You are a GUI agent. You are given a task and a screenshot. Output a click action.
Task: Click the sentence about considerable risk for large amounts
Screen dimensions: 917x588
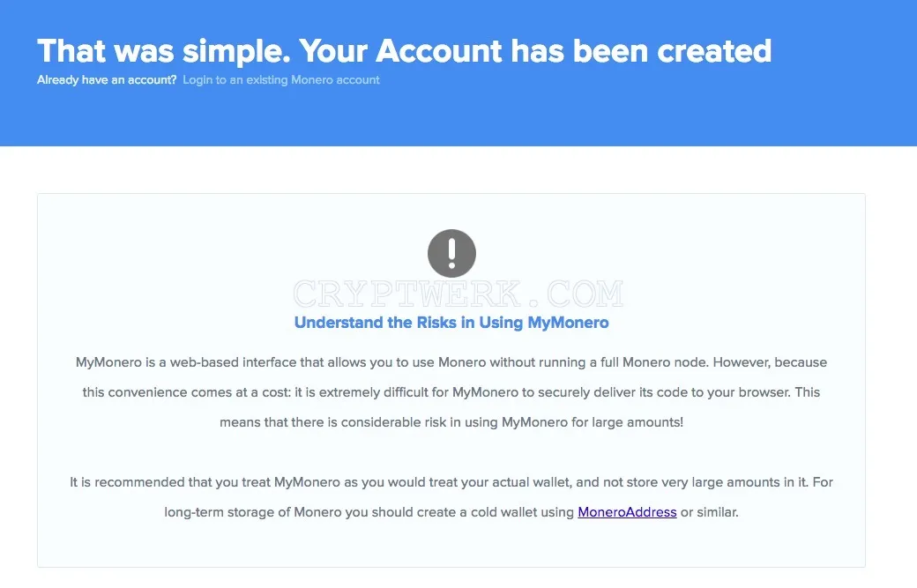(451, 422)
